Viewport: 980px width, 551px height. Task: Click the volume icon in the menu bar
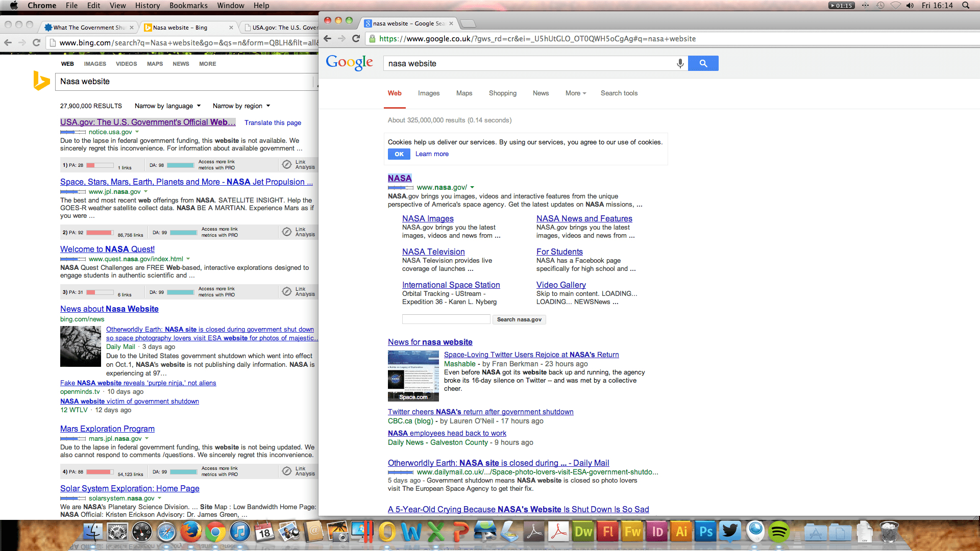[910, 6]
